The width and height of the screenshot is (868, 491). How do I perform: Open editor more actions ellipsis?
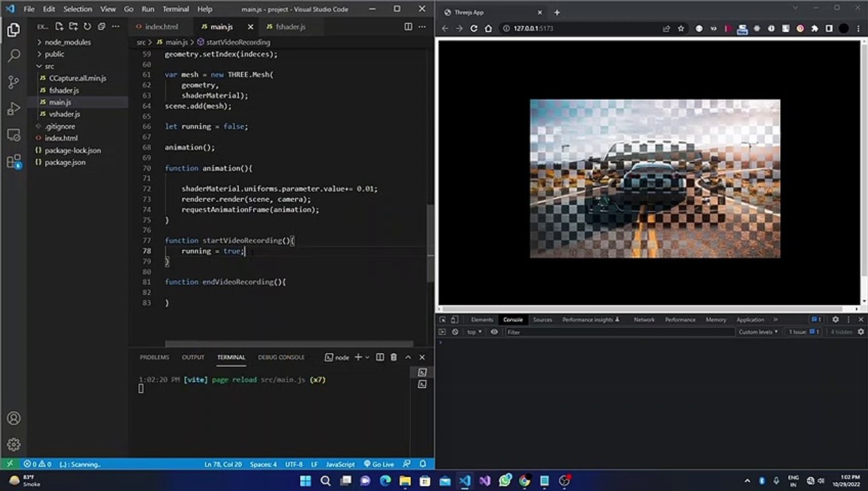coord(422,27)
